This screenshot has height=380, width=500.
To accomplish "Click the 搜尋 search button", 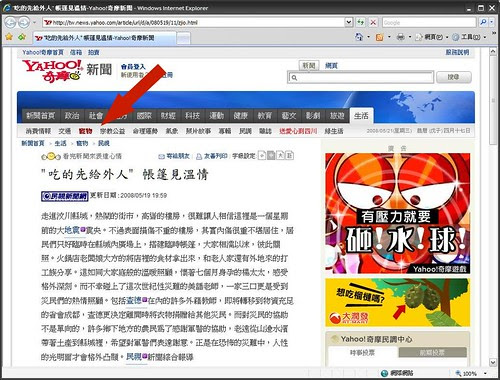I will click(454, 77).
